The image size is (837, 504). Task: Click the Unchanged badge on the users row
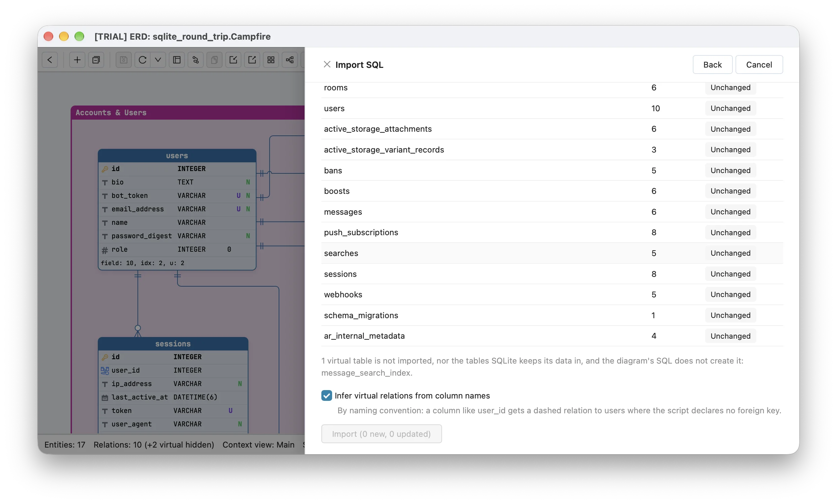point(730,108)
